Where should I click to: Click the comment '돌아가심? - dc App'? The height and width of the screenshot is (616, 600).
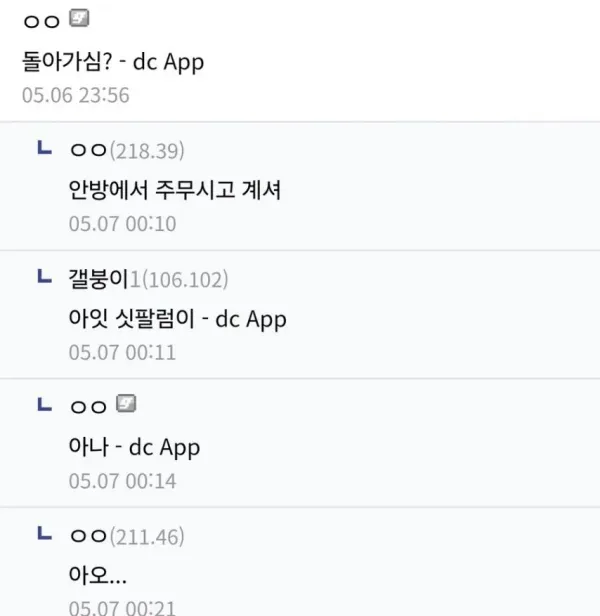point(112,60)
